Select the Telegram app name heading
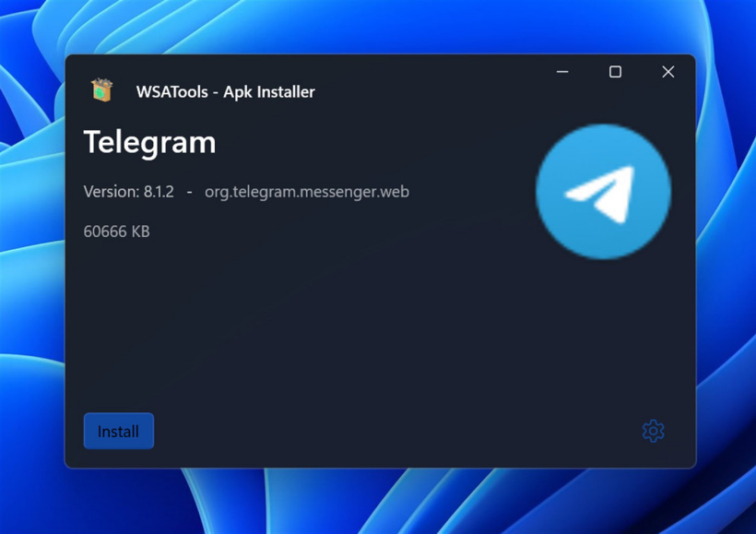The height and width of the screenshot is (534, 756). pyautogui.click(x=150, y=143)
